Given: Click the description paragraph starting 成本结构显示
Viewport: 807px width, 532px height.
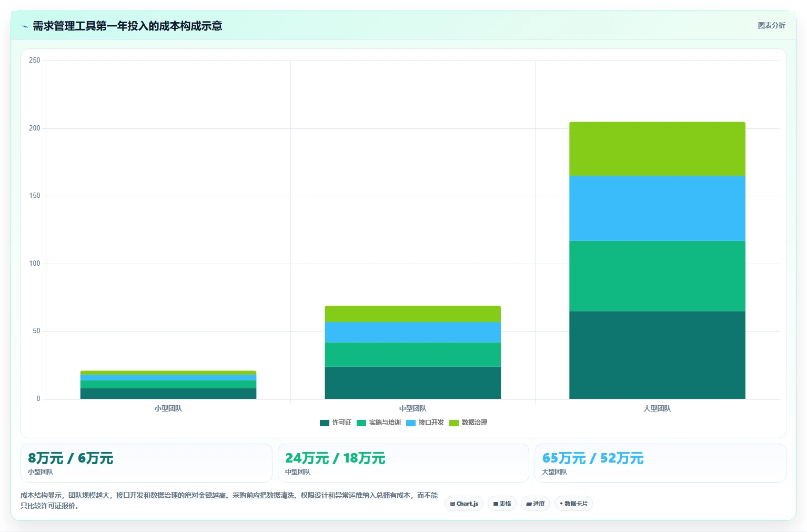Looking at the screenshot, I should [229, 500].
